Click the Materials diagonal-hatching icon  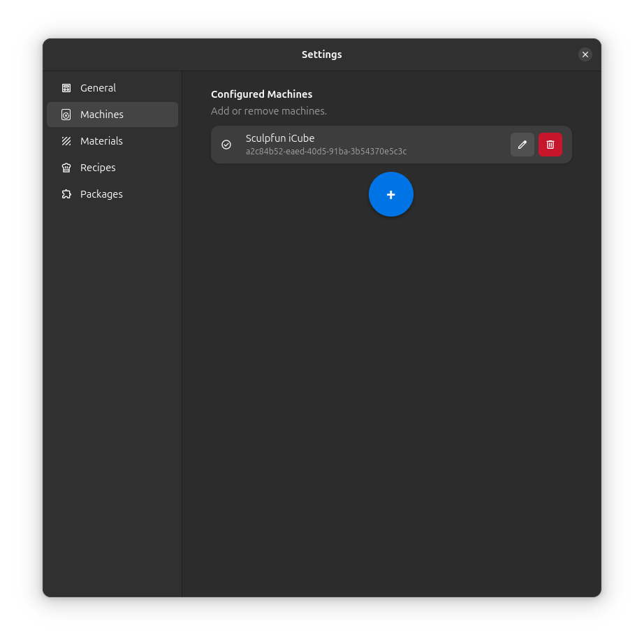(x=66, y=140)
